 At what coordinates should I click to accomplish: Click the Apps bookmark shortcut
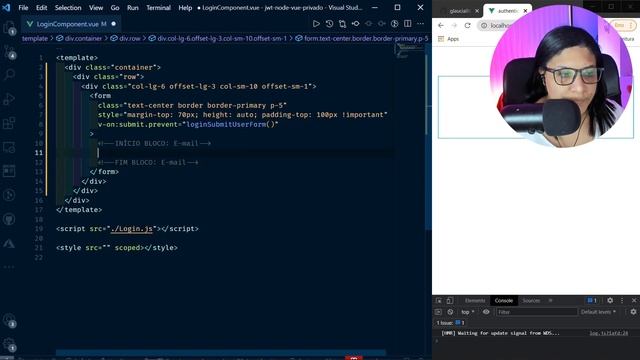pyautogui.click(x=449, y=39)
